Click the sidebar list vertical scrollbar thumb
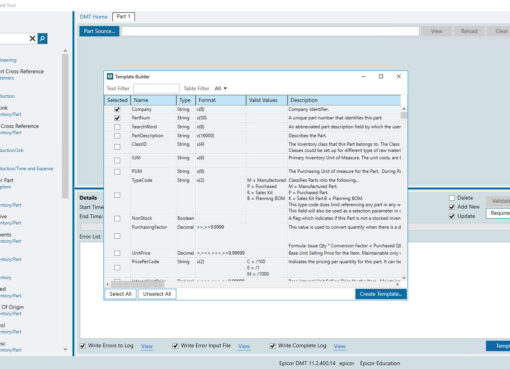Screen dimensions: 510x369 click(65, 126)
